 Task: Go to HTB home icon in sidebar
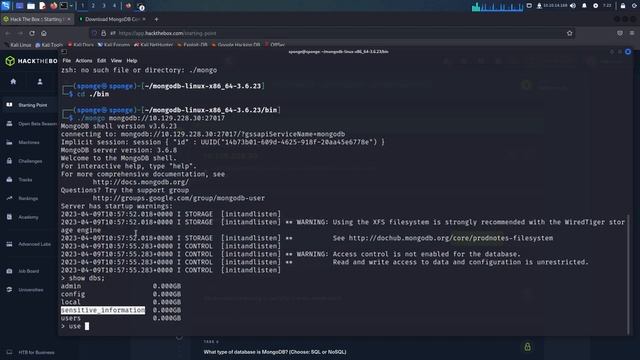click(x=13, y=82)
